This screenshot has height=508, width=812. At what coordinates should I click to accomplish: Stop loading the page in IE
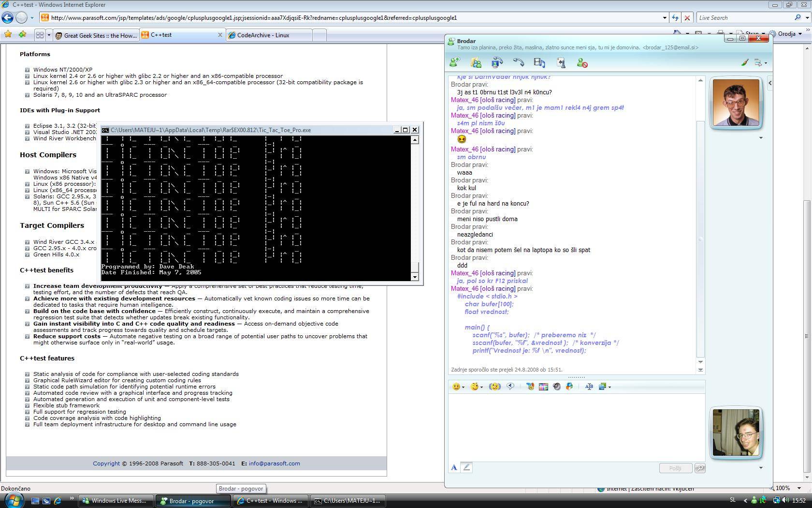click(x=687, y=18)
